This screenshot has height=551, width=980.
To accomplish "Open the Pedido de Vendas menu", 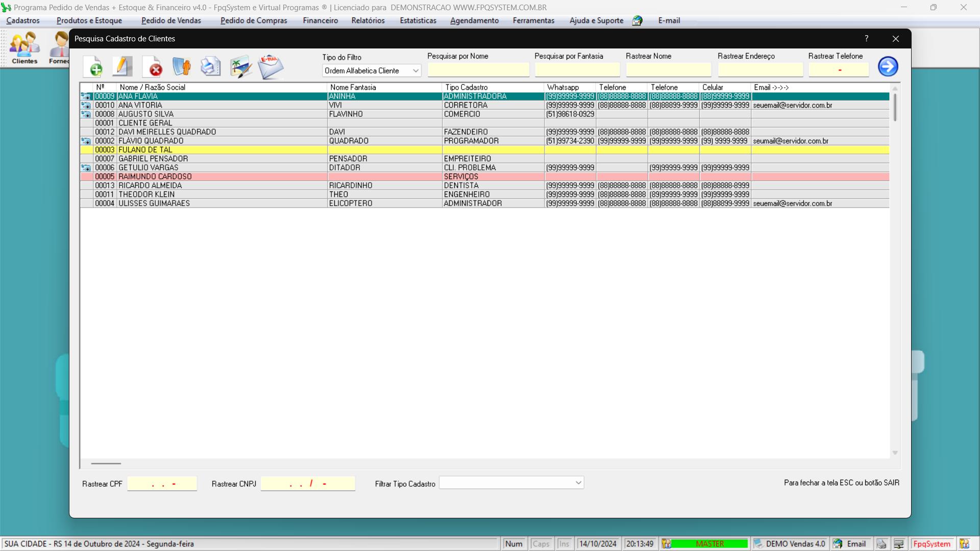I will tap(171, 21).
